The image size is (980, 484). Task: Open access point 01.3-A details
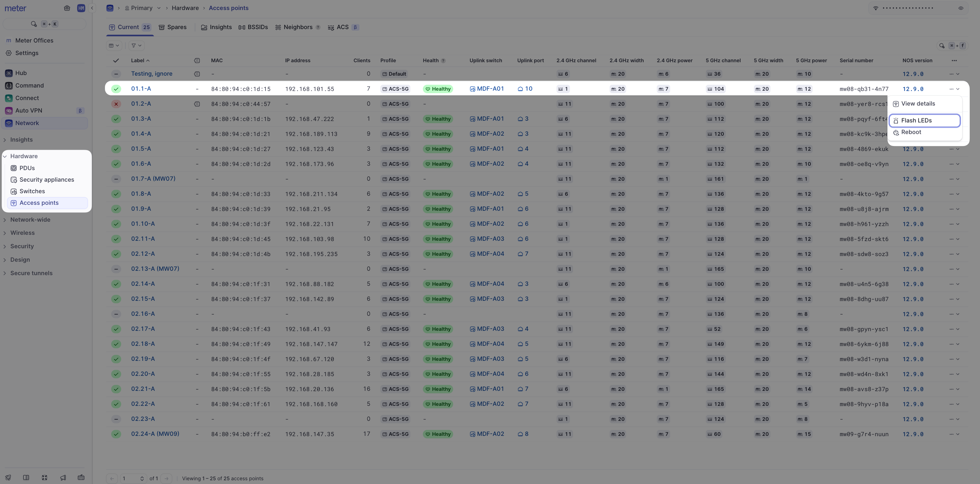141,118
